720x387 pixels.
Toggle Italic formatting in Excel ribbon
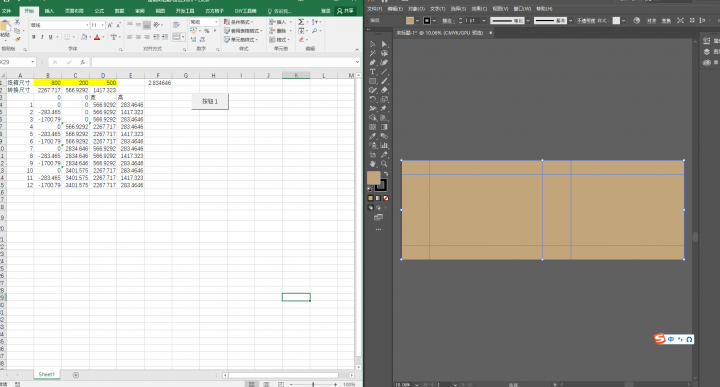[x=42, y=37]
